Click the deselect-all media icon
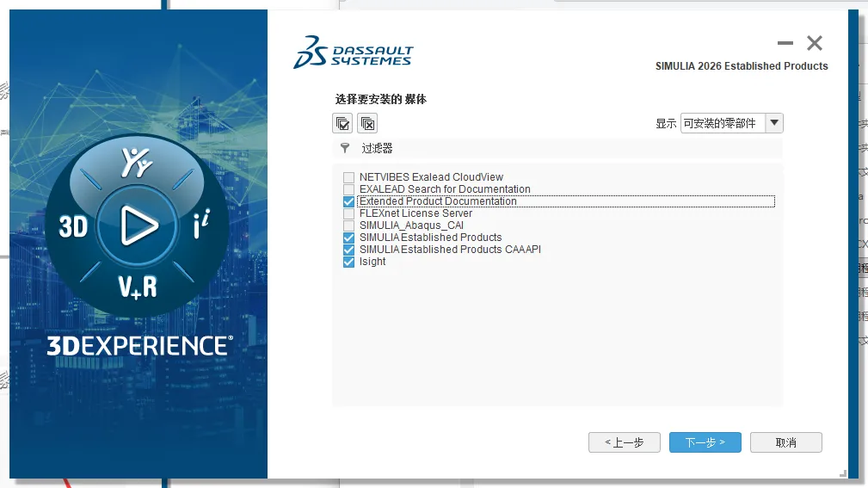Screen dimensions: 868x488 click(367, 123)
